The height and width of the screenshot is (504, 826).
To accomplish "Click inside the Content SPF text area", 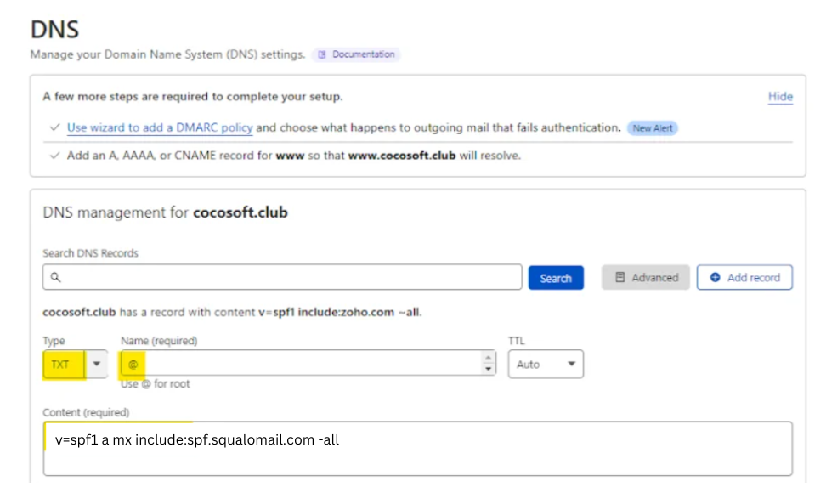I will point(416,449).
